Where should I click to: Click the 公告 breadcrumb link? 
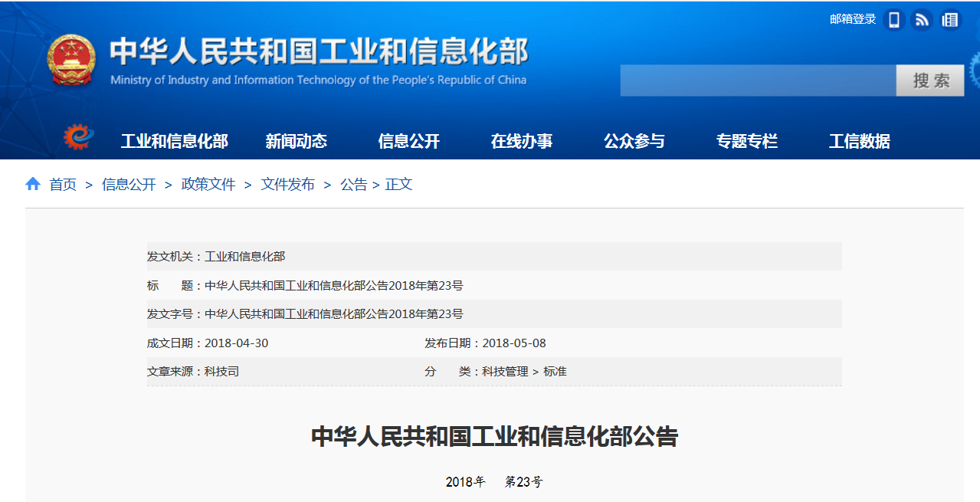[353, 185]
